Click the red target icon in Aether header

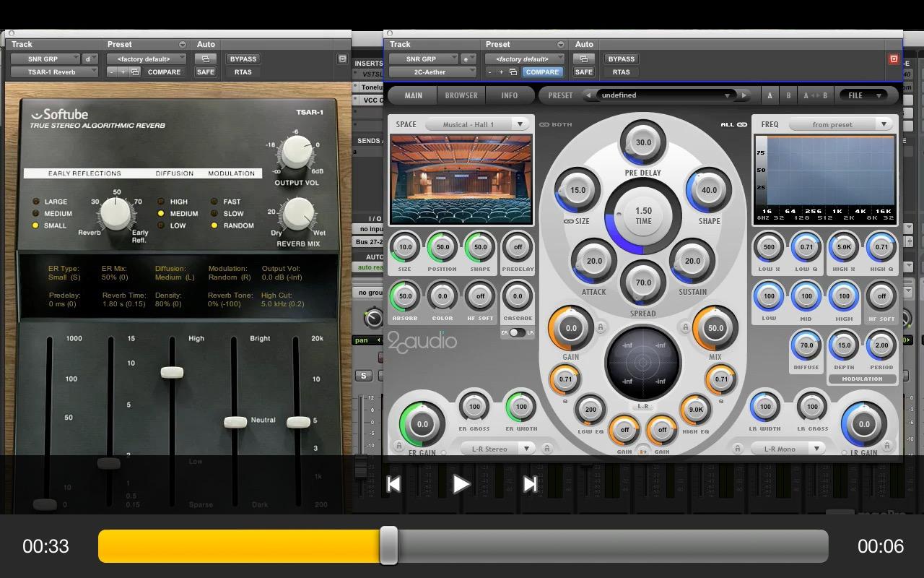[894, 59]
